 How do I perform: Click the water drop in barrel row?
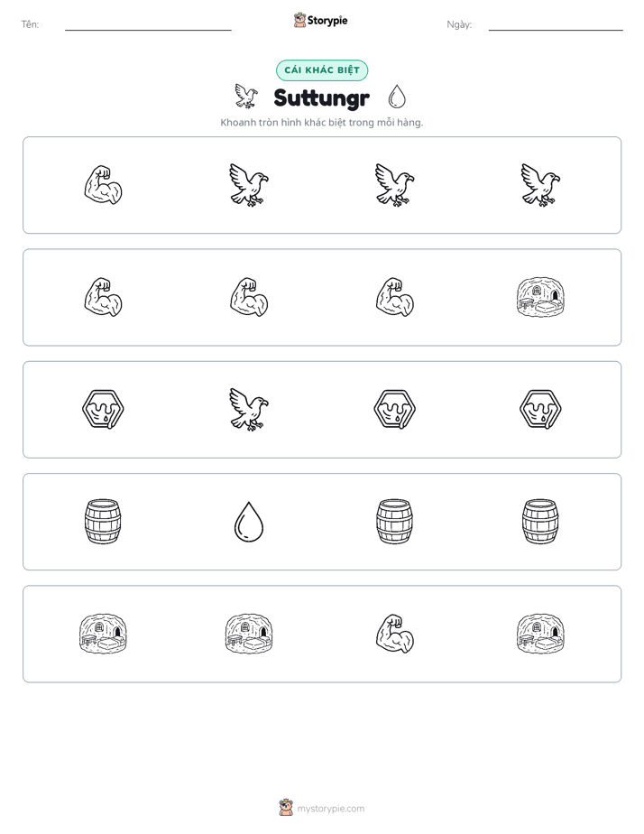point(249,522)
